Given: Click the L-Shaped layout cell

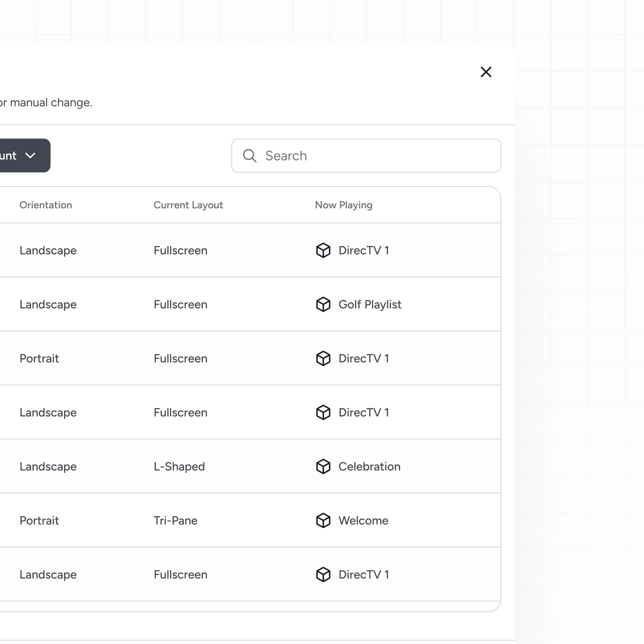Looking at the screenshot, I should 179,466.
